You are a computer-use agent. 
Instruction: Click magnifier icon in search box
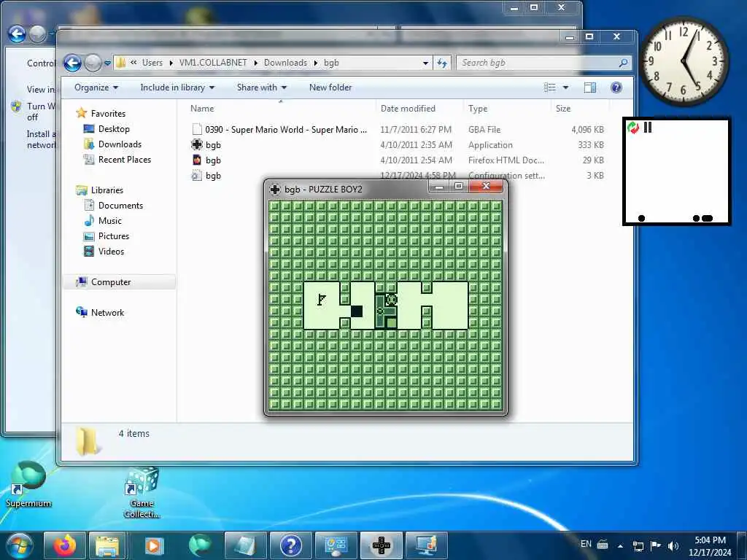[623, 63]
